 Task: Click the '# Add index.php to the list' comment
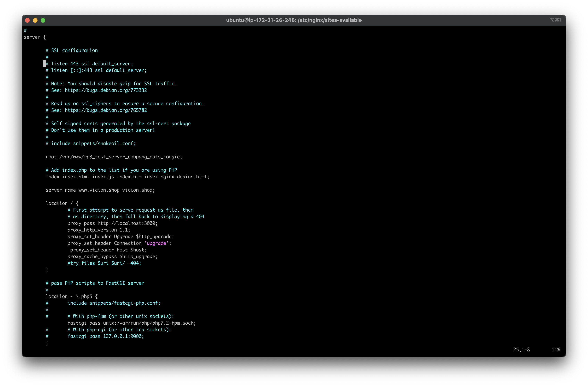pos(111,170)
